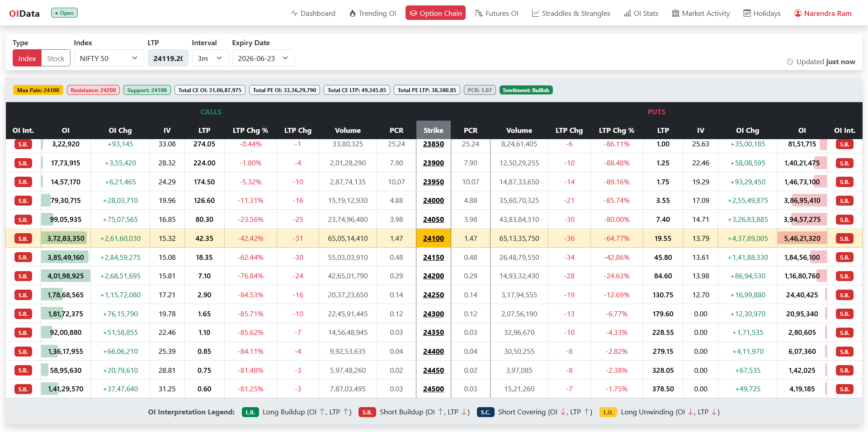Click strike 24300 link
This screenshot has width=868, height=432.
coord(434,314)
